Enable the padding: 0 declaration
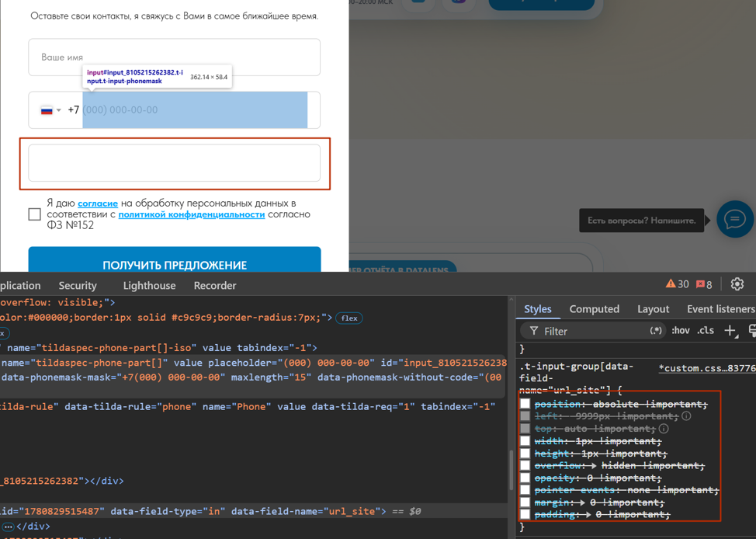Viewport: 756px width, 539px height. click(x=525, y=514)
